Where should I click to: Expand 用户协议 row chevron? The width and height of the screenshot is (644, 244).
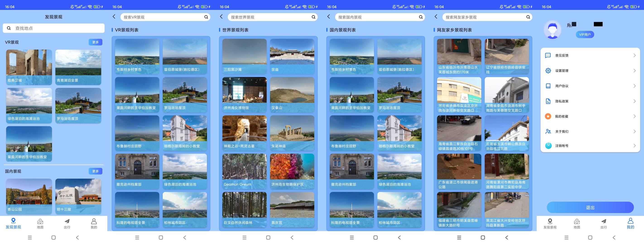634,86
